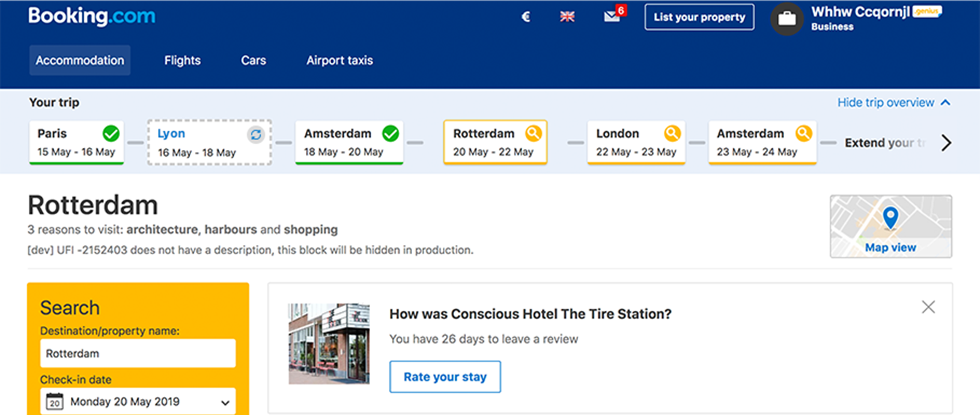Go to the Airport taxis tab
Viewport: 980px width, 415px height.
pyautogui.click(x=340, y=60)
